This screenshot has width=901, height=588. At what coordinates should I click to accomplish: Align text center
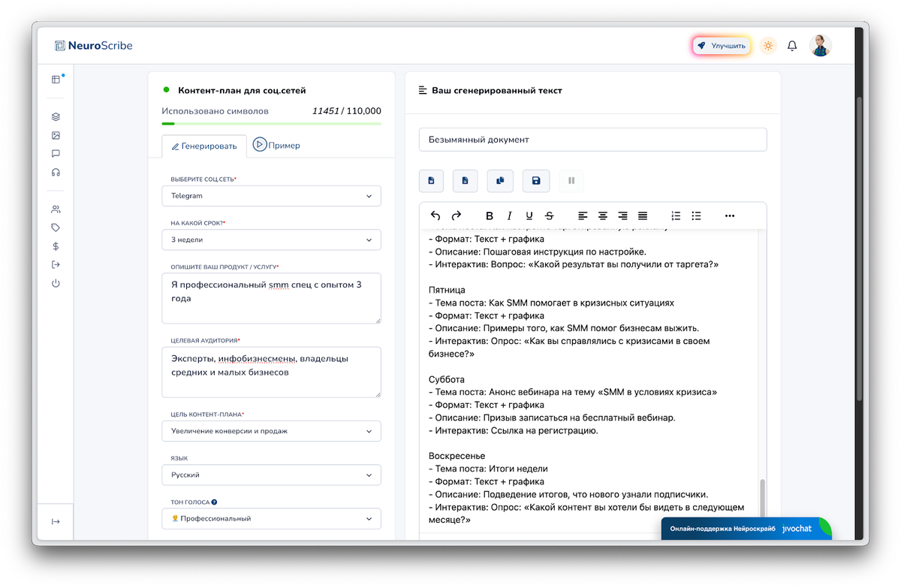point(603,216)
